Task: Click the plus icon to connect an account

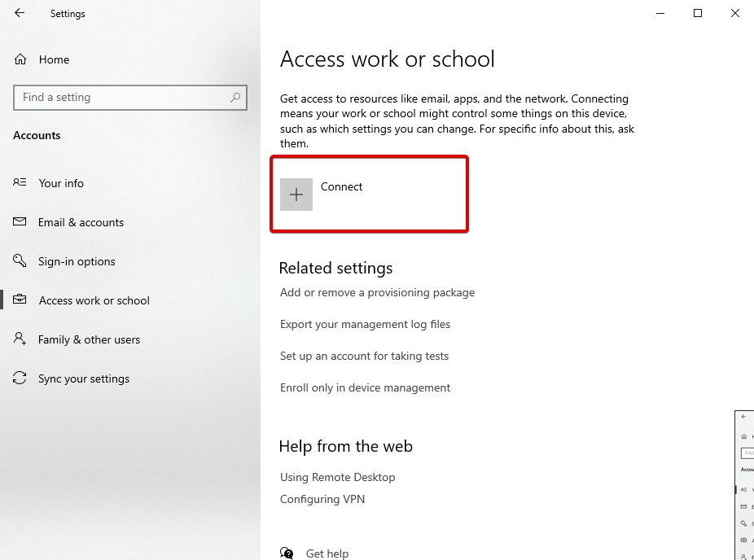Action: click(296, 195)
